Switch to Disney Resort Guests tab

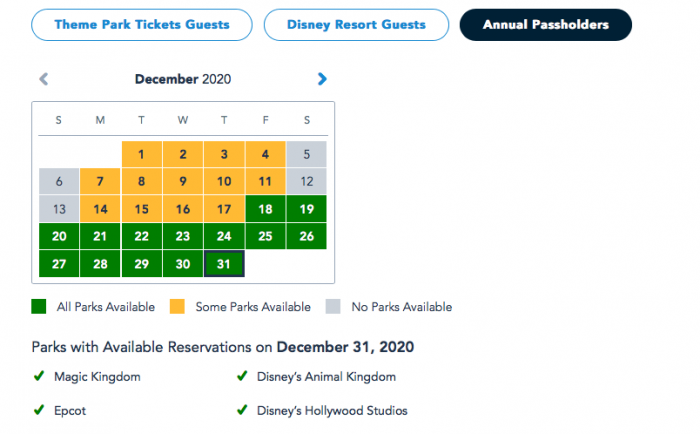click(x=355, y=25)
